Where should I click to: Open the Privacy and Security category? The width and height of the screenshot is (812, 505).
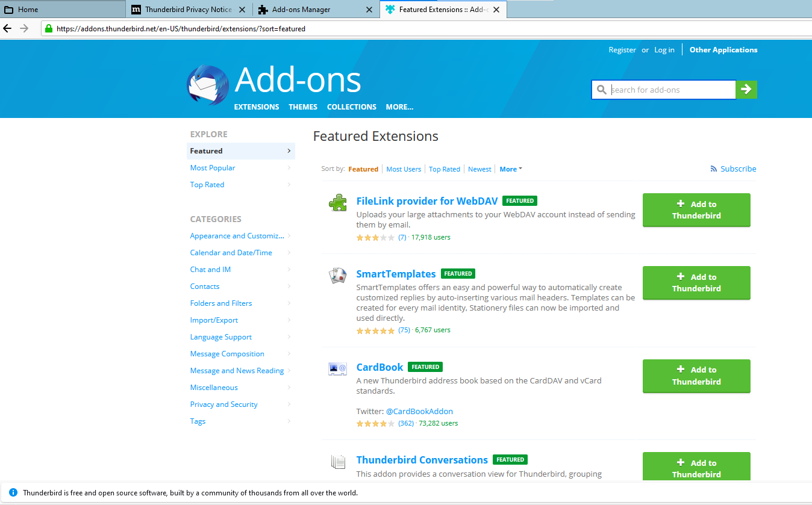tap(241, 404)
